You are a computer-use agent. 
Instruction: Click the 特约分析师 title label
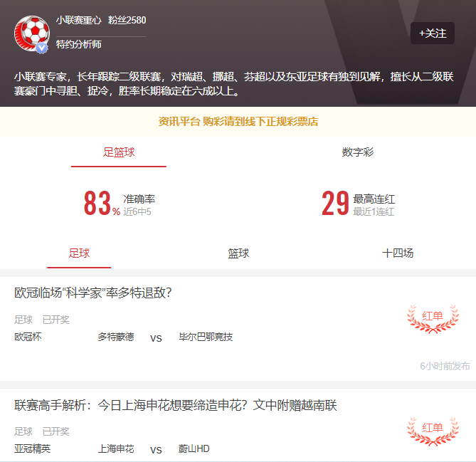[x=79, y=44]
